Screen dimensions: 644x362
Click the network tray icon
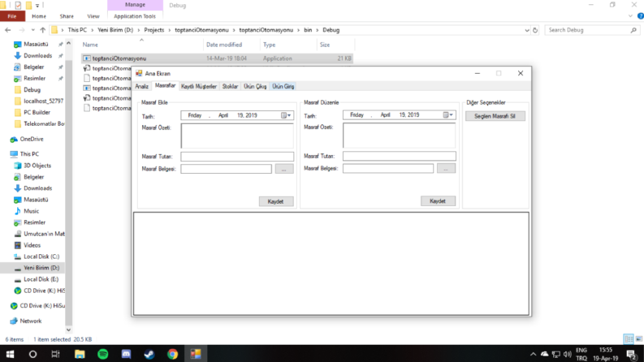point(556,354)
